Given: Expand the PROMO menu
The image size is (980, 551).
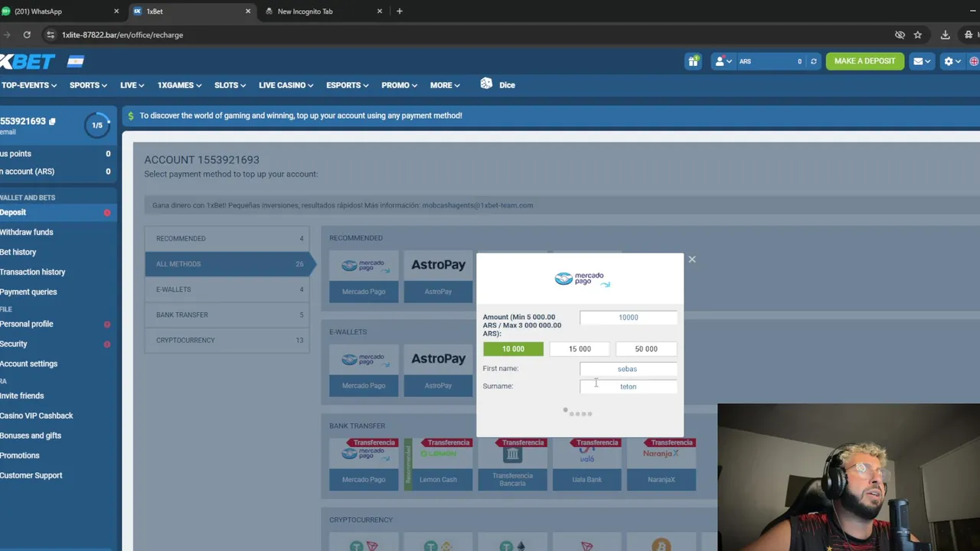Looking at the screenshot, I should [x=400, y=85].
